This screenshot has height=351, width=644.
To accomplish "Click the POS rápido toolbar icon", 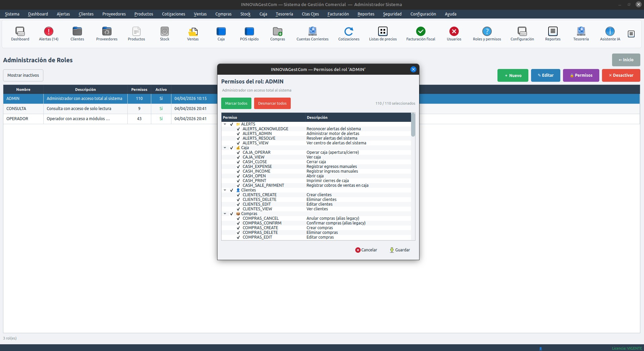I will pyautogui.click(x=249, y=34).
